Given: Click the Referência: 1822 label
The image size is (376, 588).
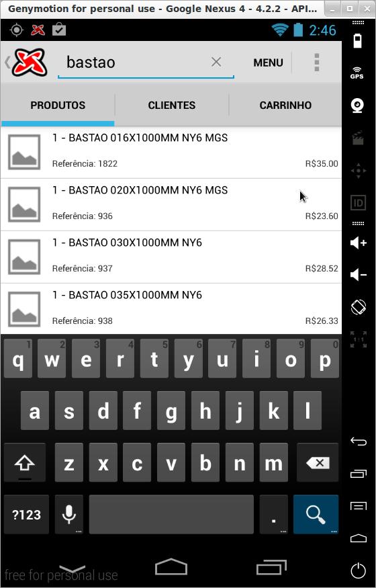Looking at the screenshot, I should (x=85, y=164).
